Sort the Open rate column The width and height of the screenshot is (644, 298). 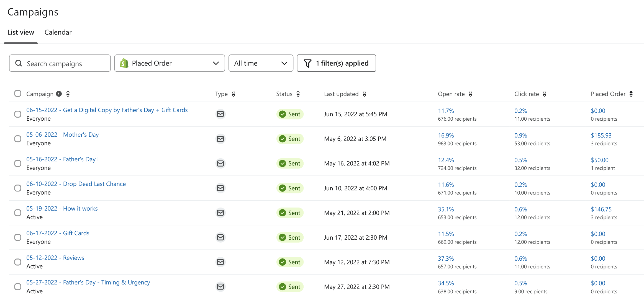(x=471, y=94)
